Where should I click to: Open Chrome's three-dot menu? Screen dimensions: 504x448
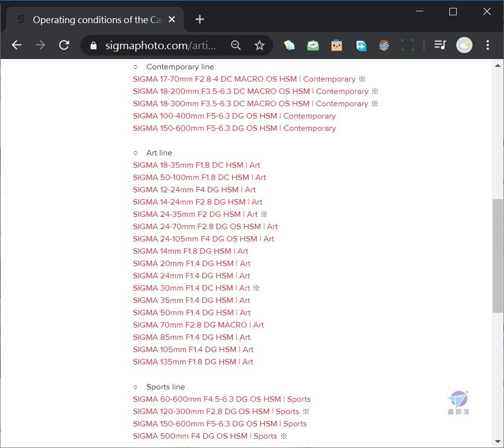coord(488,45)
